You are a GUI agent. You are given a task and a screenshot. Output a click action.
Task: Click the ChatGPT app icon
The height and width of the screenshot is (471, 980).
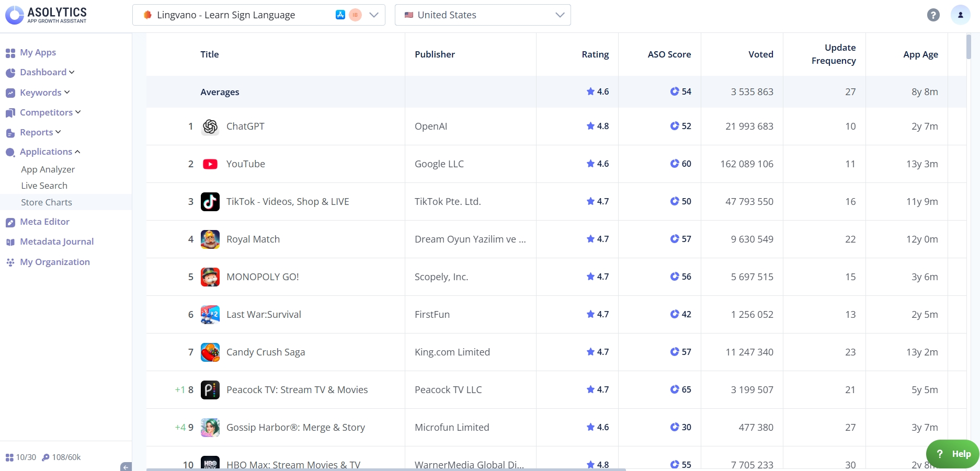pyautogui.click(x=210, y=127)
